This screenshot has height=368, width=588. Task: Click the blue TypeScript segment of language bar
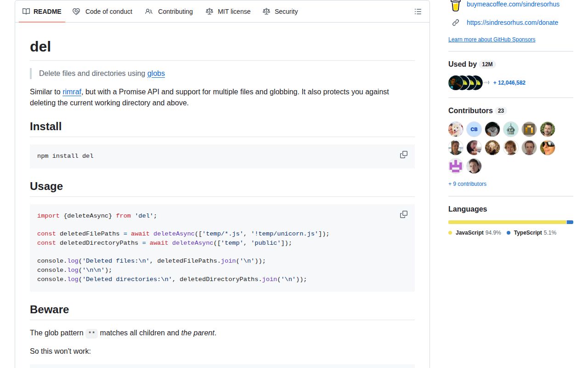pyautogui.click(x=570, y=222)
